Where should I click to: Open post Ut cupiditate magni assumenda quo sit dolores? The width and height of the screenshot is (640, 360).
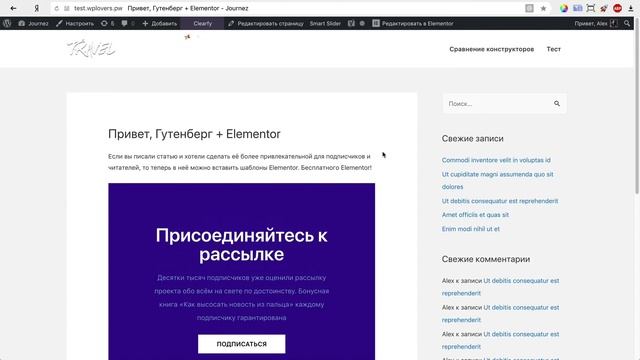[497, 180]
